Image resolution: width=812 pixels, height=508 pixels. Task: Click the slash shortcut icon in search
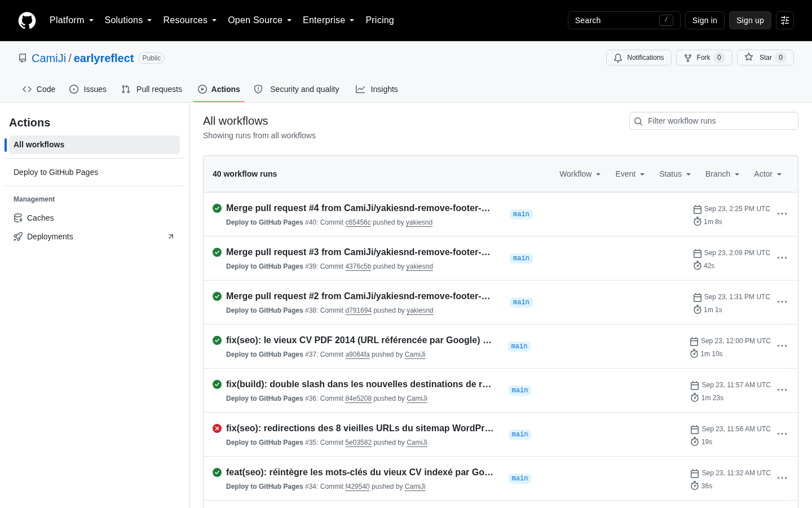point(666,20)
